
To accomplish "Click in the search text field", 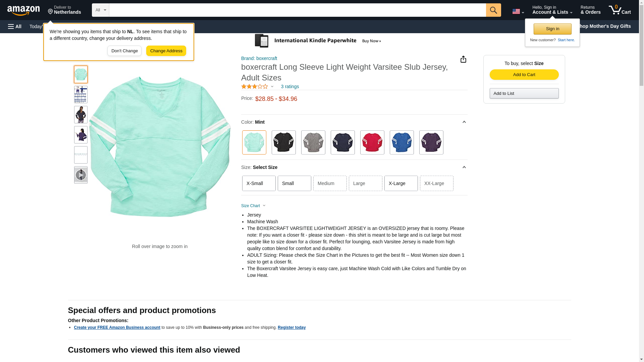I will click(297, 10).
